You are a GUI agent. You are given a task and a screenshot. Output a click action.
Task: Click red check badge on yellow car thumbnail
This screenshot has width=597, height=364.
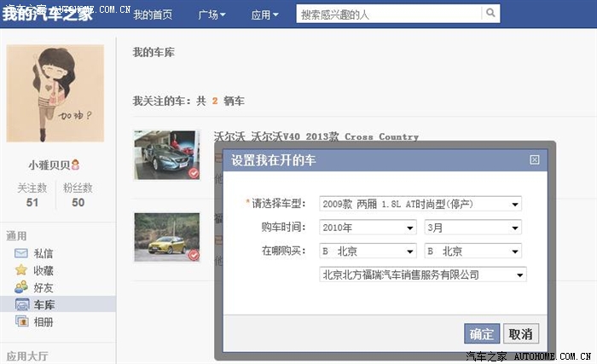194,255
